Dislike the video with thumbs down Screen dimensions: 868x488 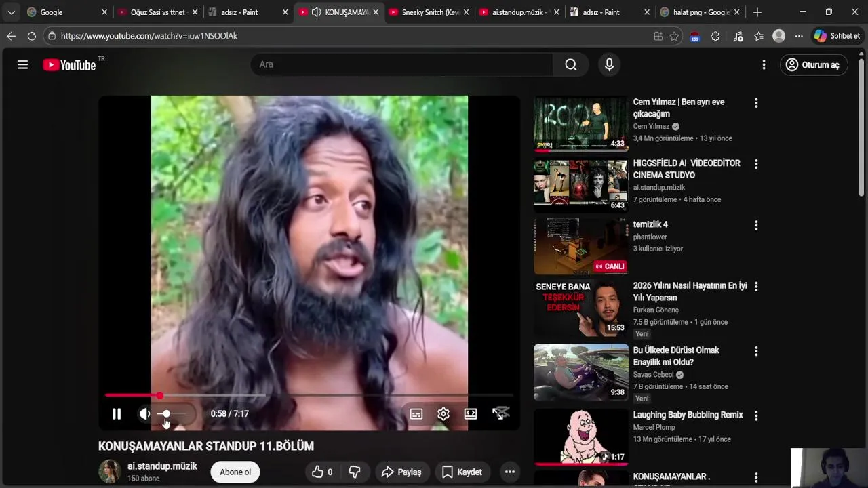pyautogui.click(x=355, y=472)
